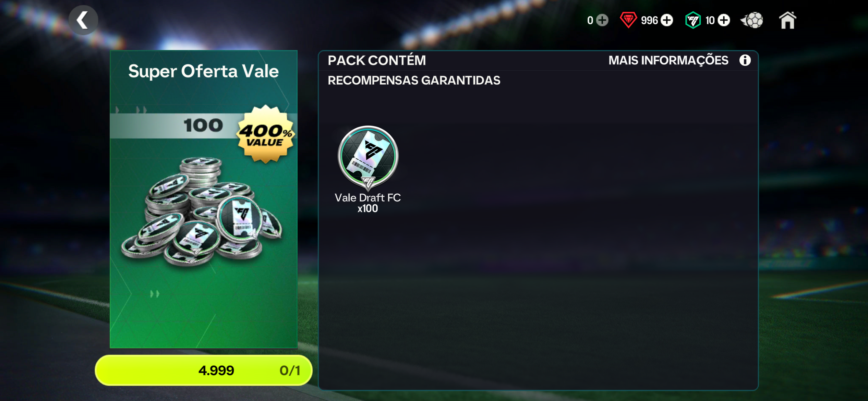Go back using the left chevron button

[83, 20]
